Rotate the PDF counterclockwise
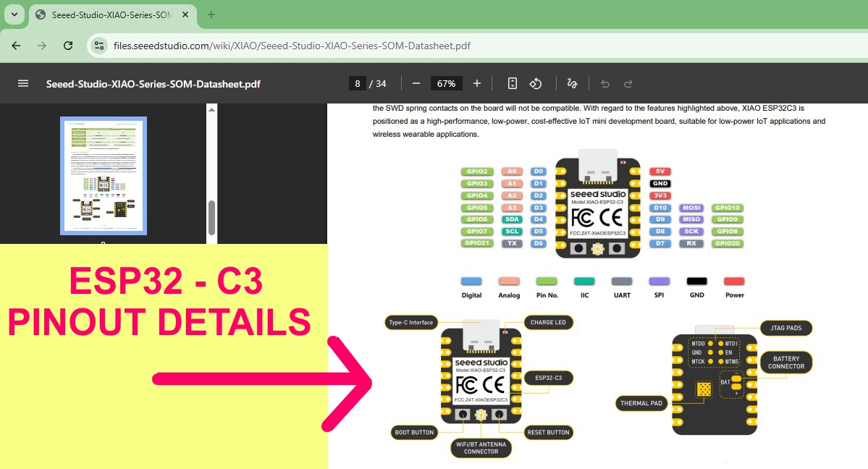 535,84
